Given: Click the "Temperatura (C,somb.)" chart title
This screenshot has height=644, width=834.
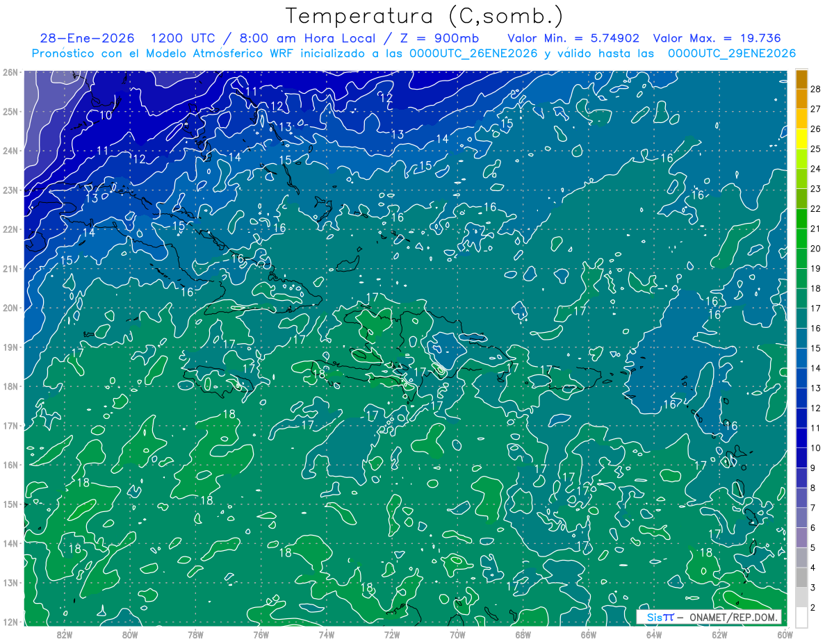Looking at the screenshot, I should [425, 16].
